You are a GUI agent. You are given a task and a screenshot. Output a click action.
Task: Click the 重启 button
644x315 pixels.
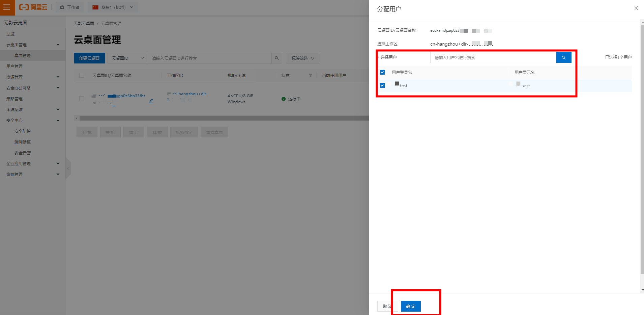pyautogui.click(x=134, y=132)
